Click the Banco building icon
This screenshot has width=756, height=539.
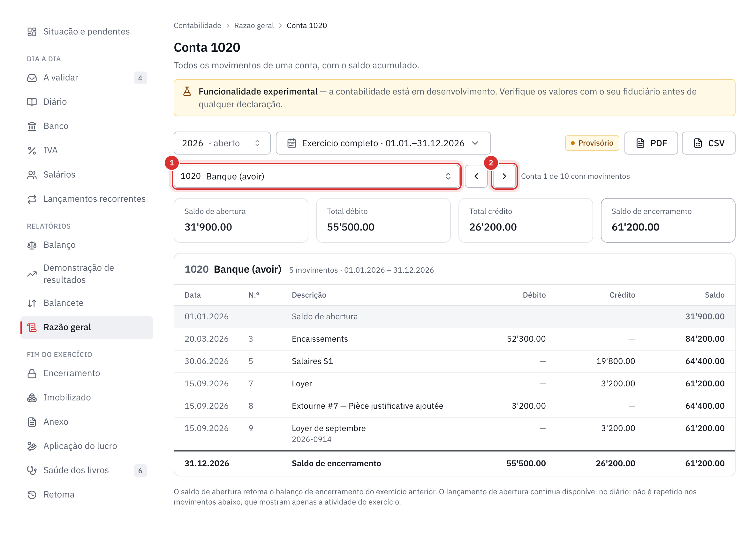point(32,126)
